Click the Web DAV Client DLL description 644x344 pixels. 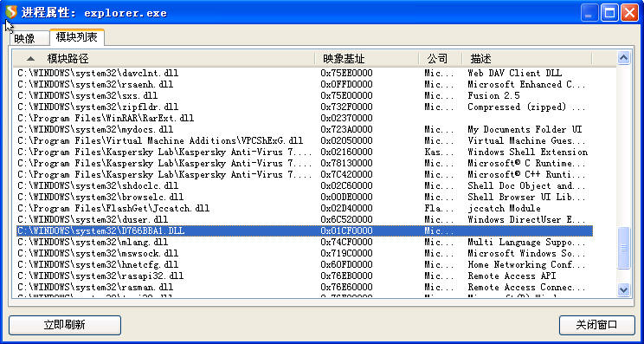(515, 73)
